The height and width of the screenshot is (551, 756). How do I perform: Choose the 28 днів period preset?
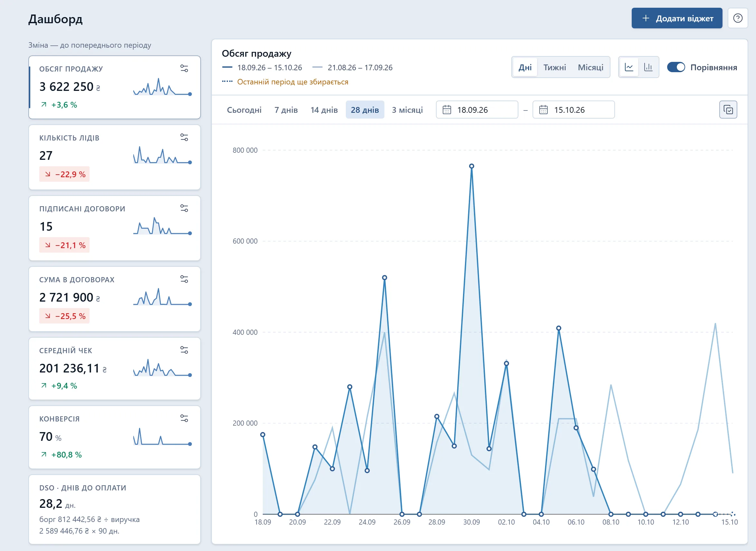365,110
